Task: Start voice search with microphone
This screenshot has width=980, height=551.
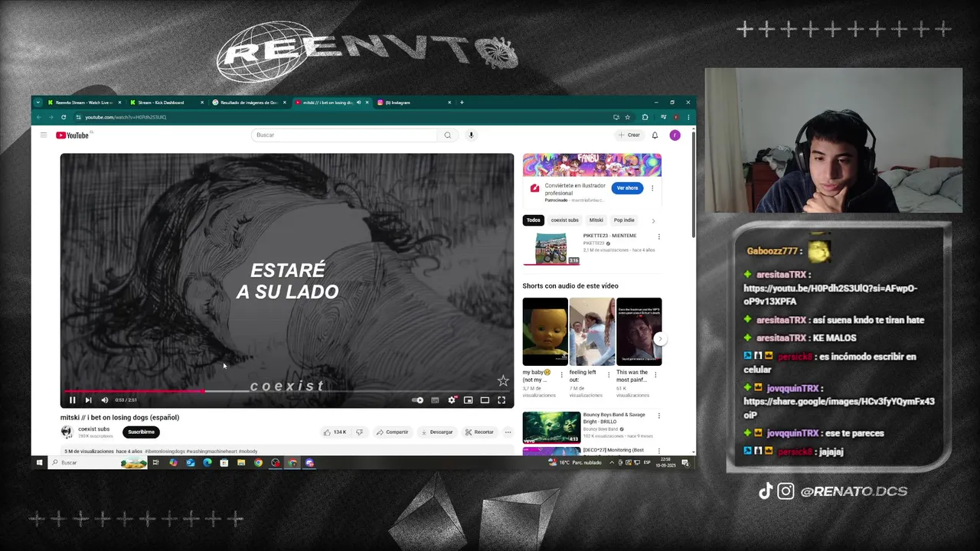Action: click(471, 135)
